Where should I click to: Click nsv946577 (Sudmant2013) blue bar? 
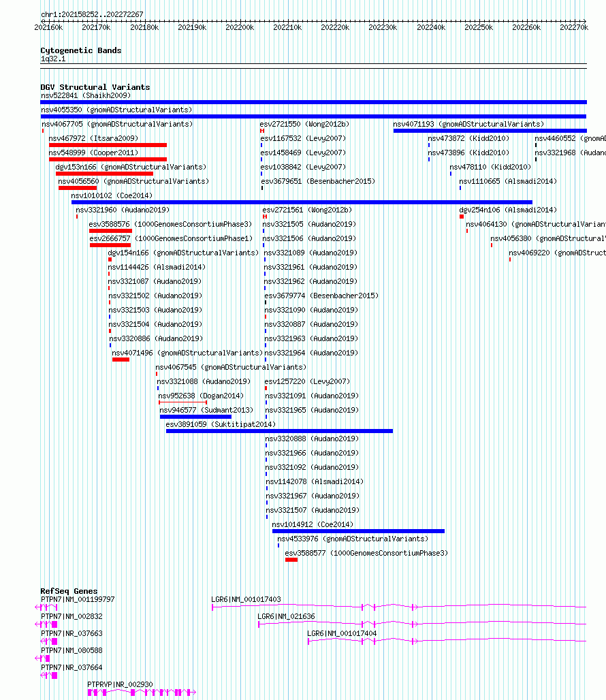[195, 417]
